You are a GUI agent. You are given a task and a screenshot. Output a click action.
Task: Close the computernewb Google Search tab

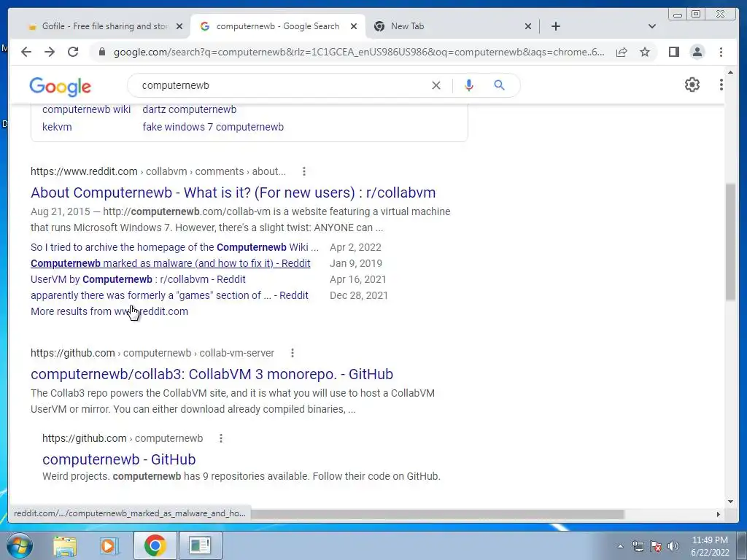[x=354, y=27]
